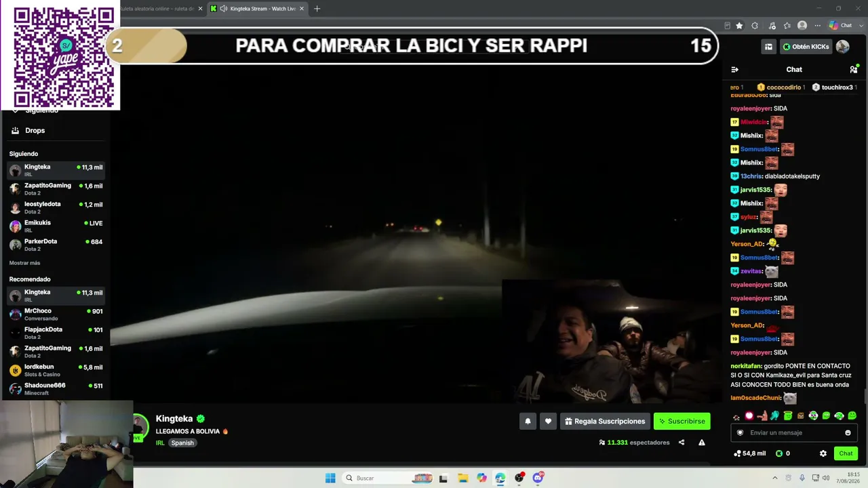Open the Kick profile avatar menu

click(x=843, y=47)
